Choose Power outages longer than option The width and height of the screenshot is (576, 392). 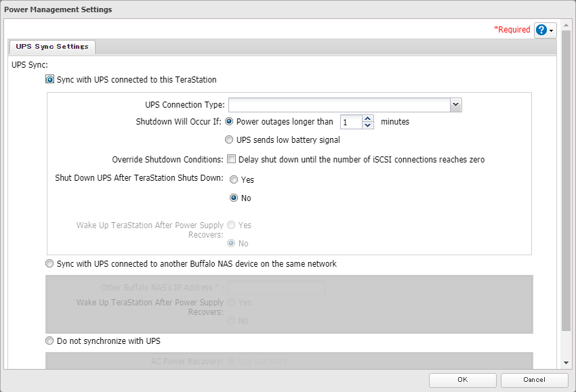click(x=229, y=122)
